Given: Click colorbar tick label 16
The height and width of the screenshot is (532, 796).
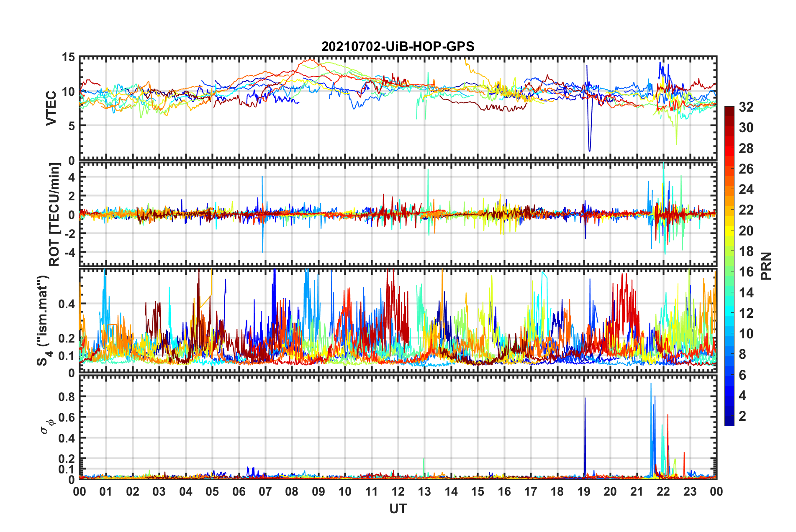Looking at the screenshot, I should [746, 272].
